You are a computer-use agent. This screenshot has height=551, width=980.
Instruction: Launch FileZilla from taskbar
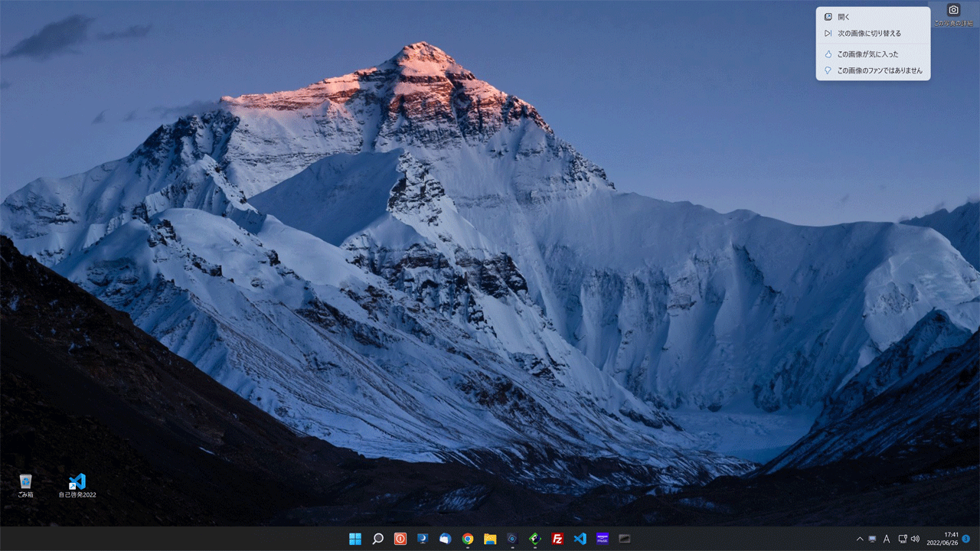click(x=557, y=539)
